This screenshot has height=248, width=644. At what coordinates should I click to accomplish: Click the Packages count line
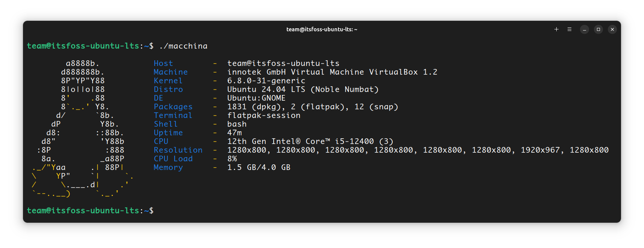[312, 106]
